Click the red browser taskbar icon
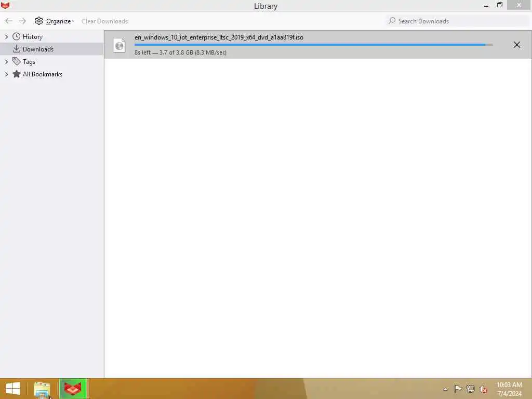This screenshot has width=532, height=399. coord(73,389)
